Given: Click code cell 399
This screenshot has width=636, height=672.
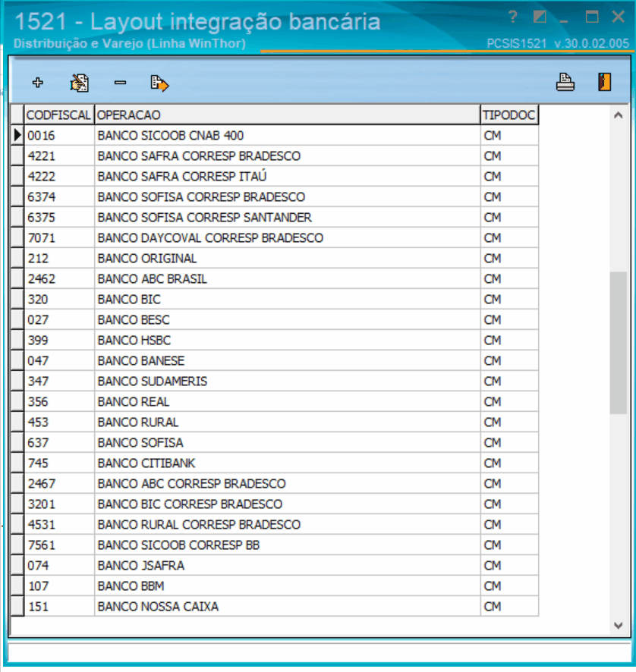Looking at the screenshot, I should (x=59, y=341).
